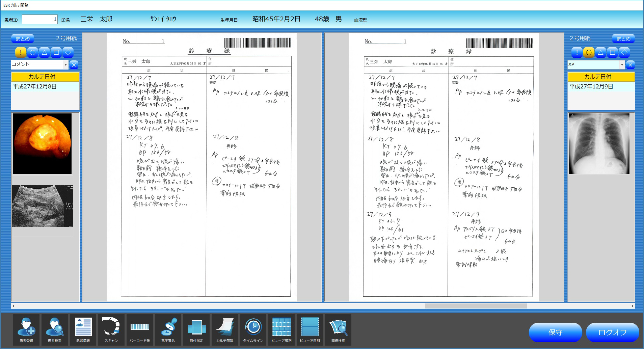This screenshot has height=349, width=644.
Task: Open the コメント dropdown on the left panel
Action: (66, 64)
